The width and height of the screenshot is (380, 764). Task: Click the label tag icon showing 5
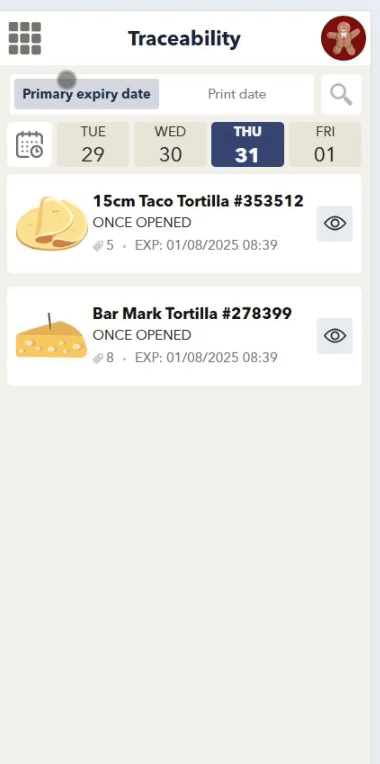click(x=98, y=246)
